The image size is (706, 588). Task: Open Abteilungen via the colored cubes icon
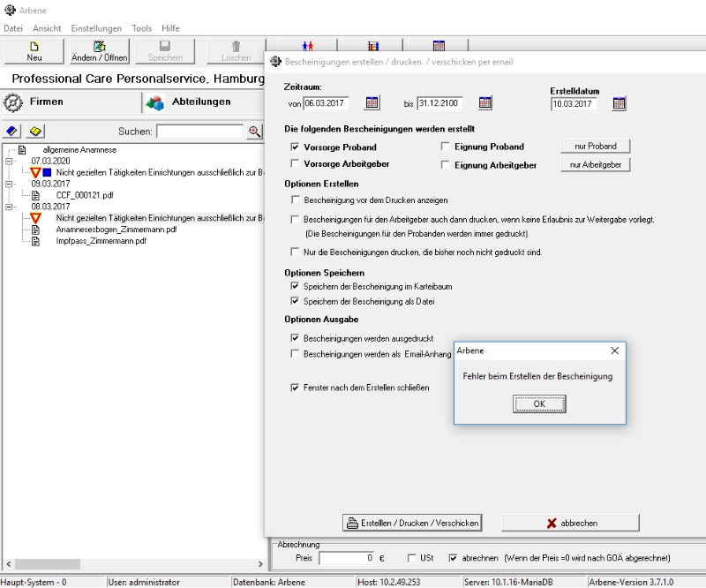point(155,102)
